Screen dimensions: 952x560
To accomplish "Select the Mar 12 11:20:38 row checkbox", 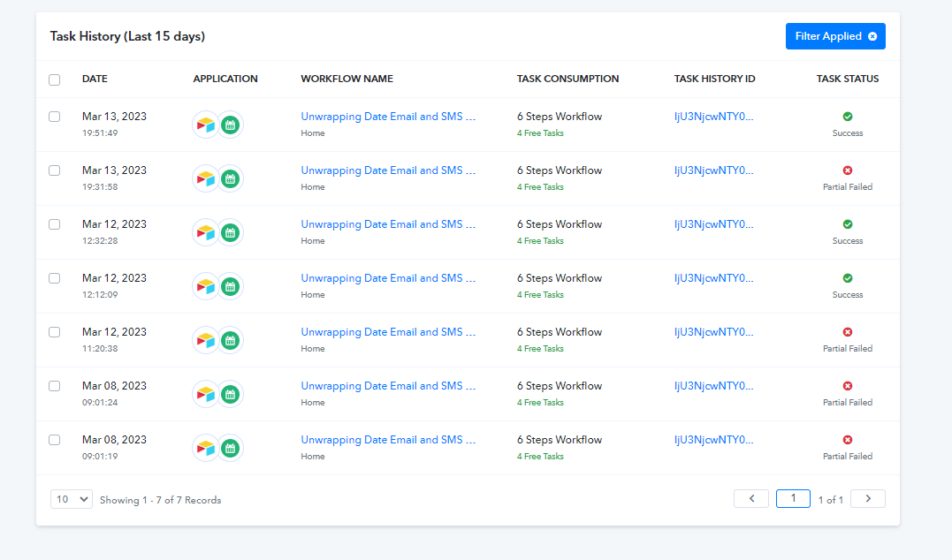I will (55, 332).
